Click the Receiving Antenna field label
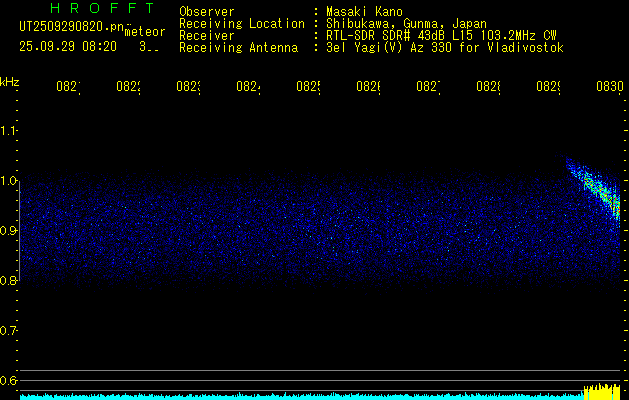This screenshot has width=629, height=400. (x=238, y=47)
